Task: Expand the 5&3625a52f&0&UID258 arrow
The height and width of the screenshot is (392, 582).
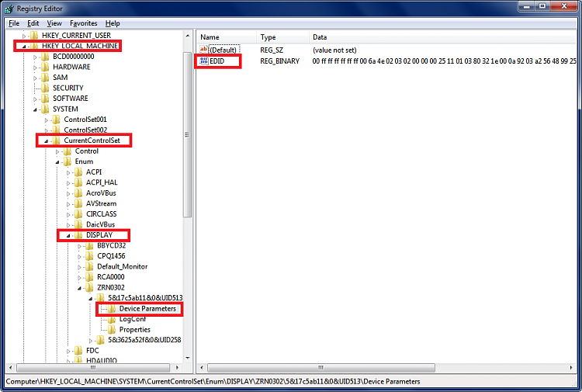Action: click(x=91, y=341)
